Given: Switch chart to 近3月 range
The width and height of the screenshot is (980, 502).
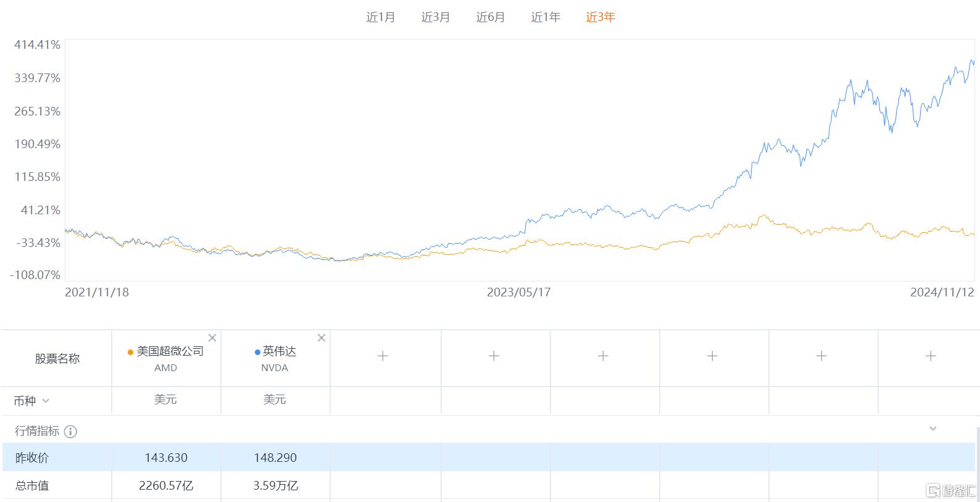Looking at the screenshot, I should click(x=435, y=17).
